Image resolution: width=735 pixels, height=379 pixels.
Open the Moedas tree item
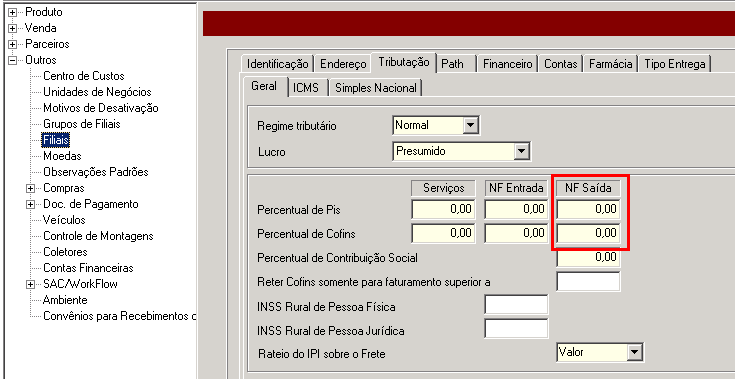click(x=62, y=156)
